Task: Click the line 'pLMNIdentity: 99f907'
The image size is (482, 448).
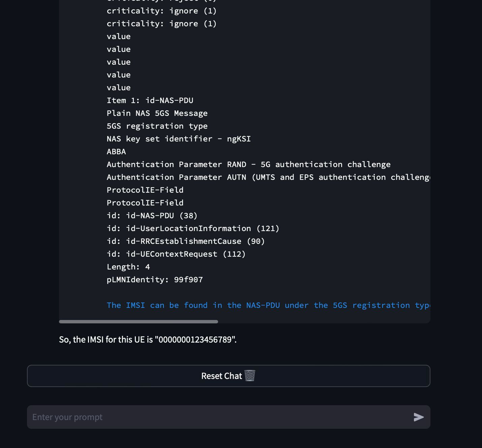Action: [x=155, y=279]
